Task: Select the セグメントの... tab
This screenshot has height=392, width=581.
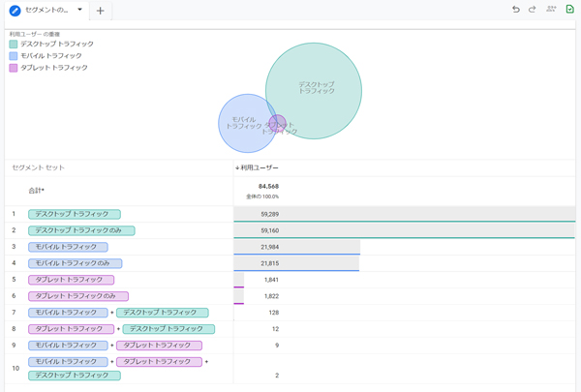Action: tap(46, 11)
